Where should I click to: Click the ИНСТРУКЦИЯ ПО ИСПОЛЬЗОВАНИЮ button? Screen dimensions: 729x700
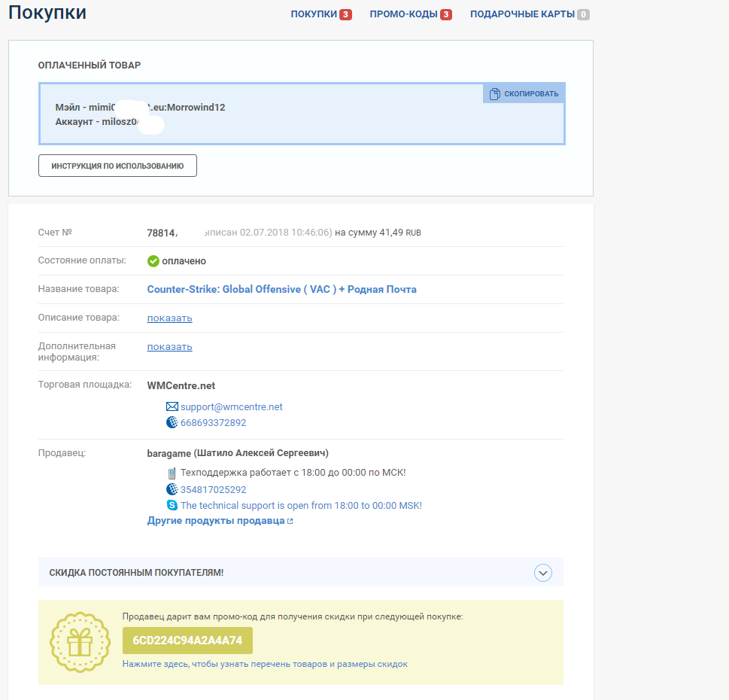(117, 166)
